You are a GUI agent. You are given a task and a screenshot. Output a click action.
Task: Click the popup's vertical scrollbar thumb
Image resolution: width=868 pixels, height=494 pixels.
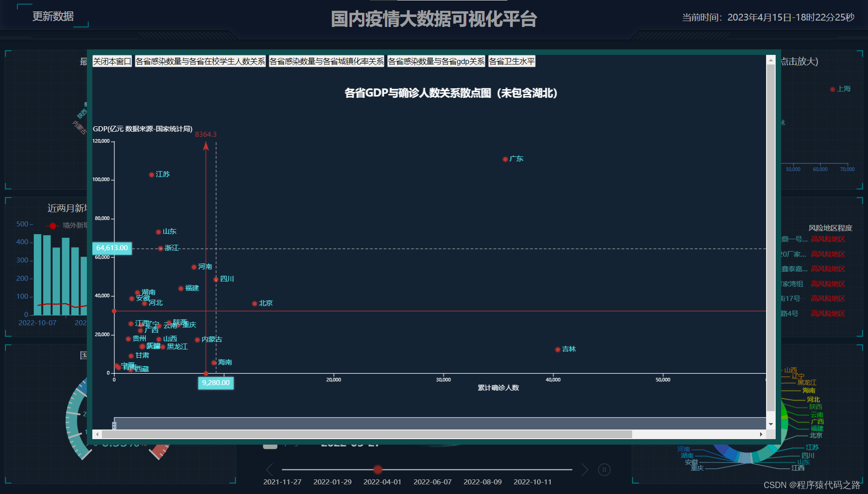click(771, 238)
